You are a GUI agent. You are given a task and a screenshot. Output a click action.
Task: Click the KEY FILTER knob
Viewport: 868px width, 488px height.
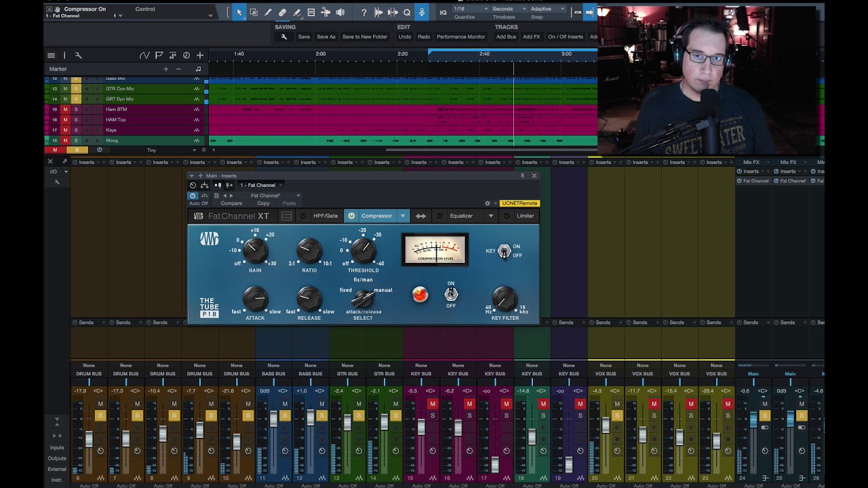coord(505,298)
